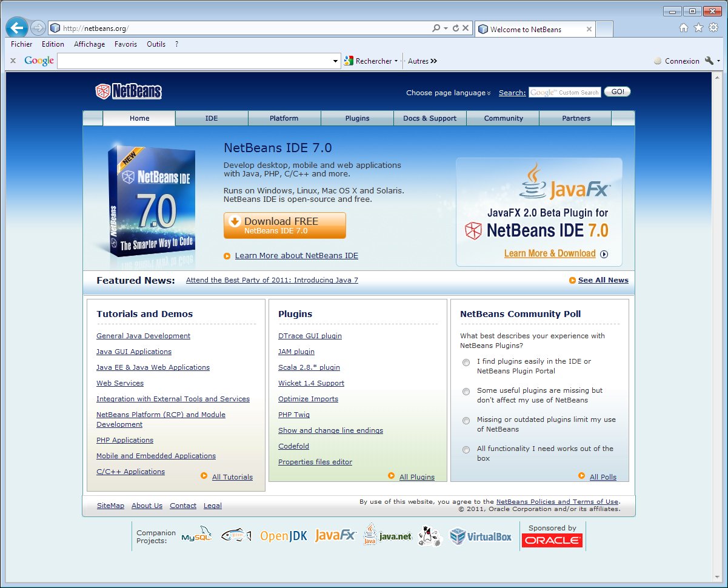
Task: Click the VirtualBox companion logo
Action: [481, 536]
